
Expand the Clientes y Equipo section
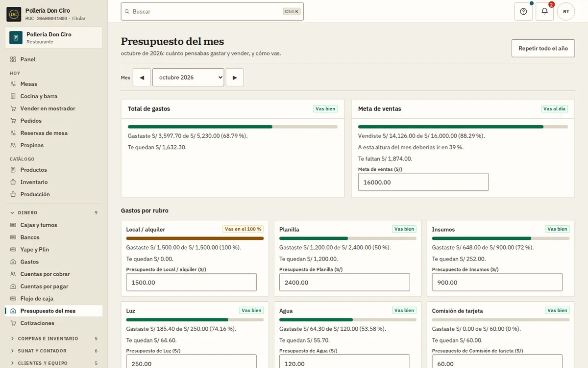[54, 363]
